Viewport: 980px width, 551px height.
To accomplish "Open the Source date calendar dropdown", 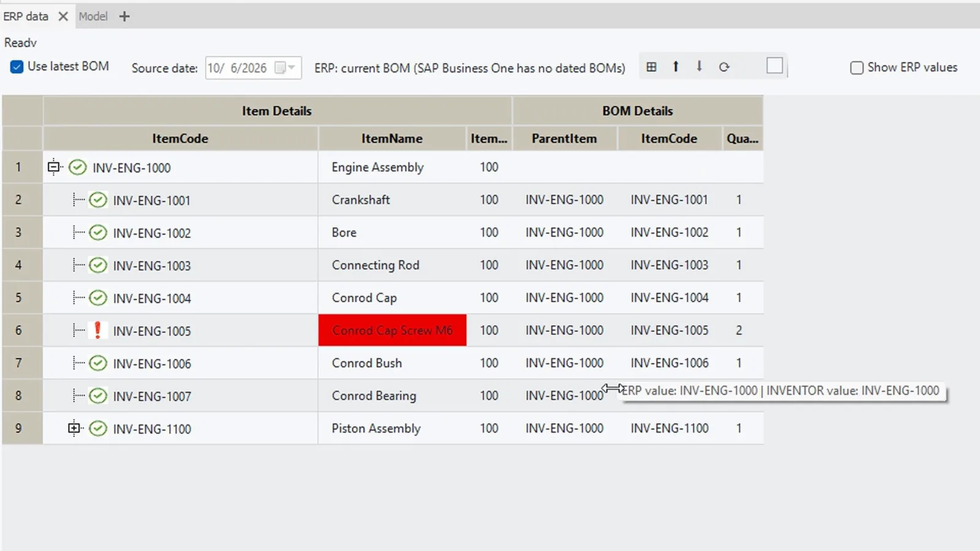I will click(286, 67).
